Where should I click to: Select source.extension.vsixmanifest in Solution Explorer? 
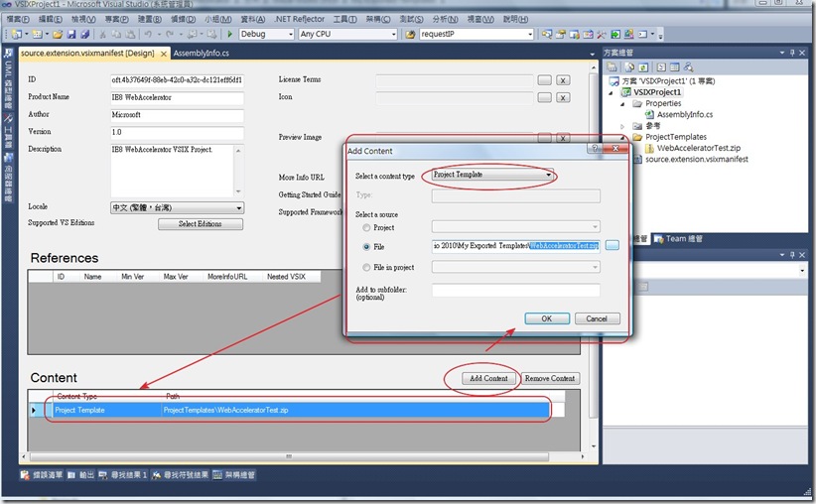(x=697, y=159)
